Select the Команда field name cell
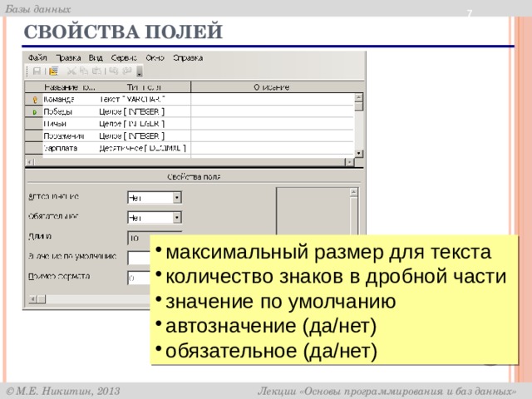 click(70, 100)
